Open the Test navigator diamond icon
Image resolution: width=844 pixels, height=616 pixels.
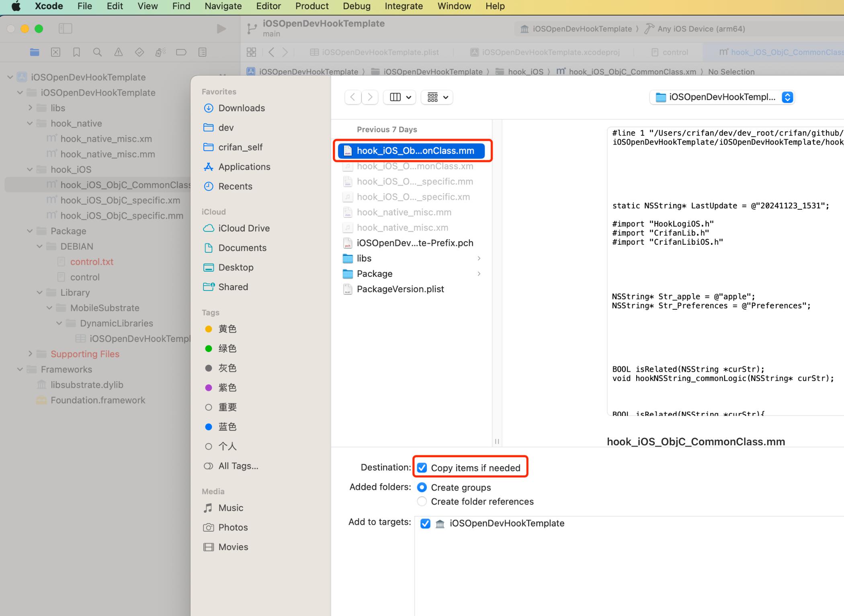[x=139, y=52]
